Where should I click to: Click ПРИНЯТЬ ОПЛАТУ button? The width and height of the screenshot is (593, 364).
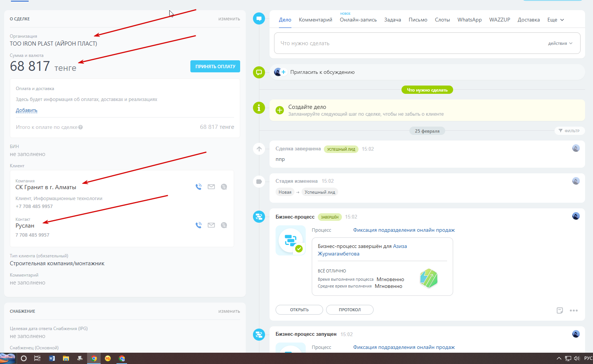tap(215, 66)
